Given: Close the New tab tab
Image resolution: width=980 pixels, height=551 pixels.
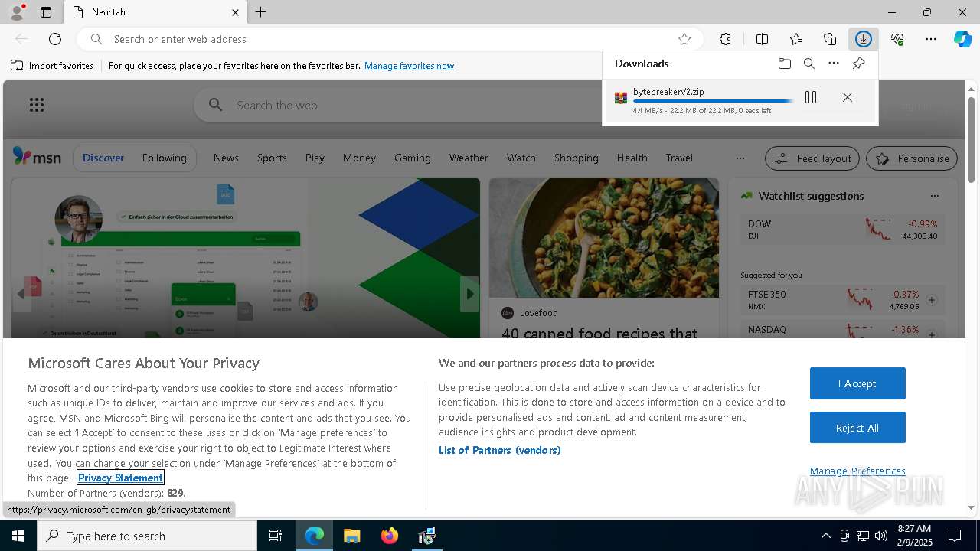Looking at the screenshot, I should click(x=235, y=12).
